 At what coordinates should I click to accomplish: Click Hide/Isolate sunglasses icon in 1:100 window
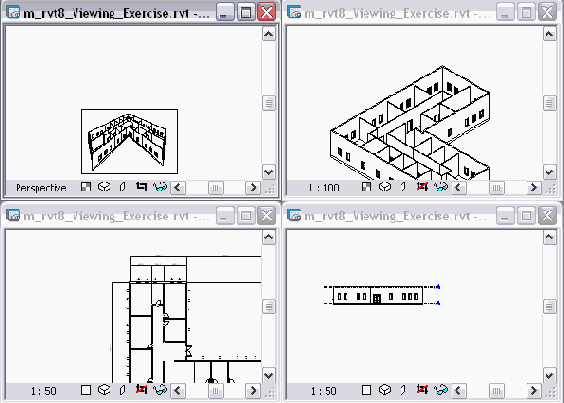441,187
